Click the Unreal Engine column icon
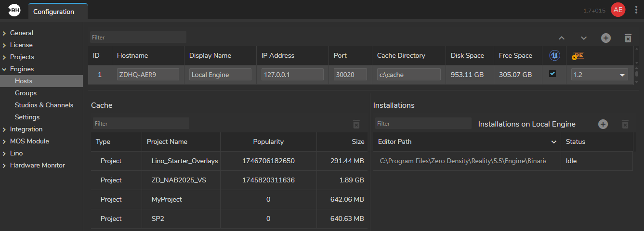Image resolution: width=644 pixels, height=231 pixels. 554,56
